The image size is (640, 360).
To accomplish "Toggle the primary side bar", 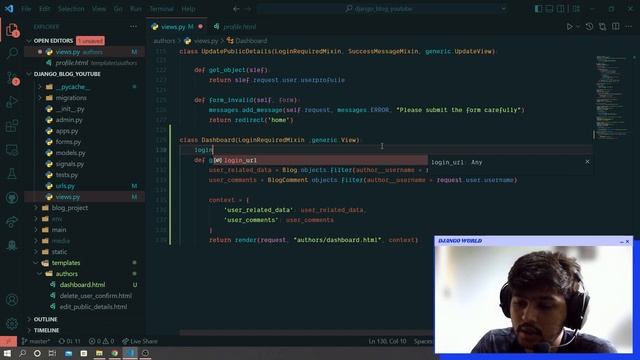I will coord(538,9).
